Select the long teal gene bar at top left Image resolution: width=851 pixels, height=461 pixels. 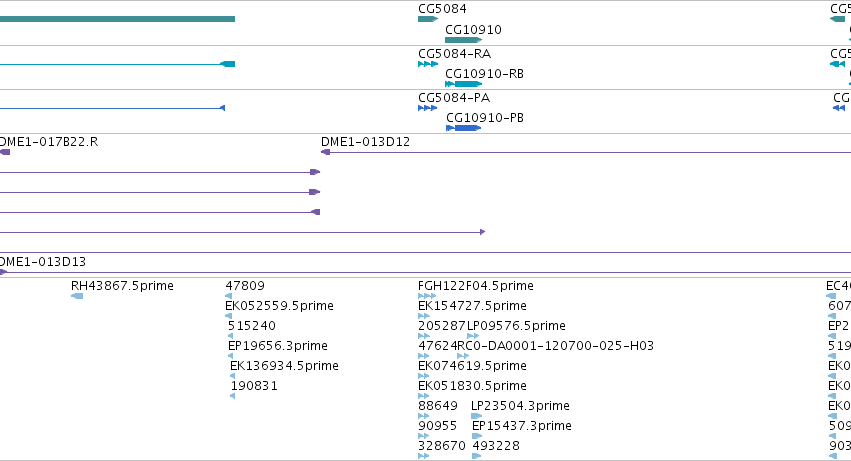coord(117,19)
